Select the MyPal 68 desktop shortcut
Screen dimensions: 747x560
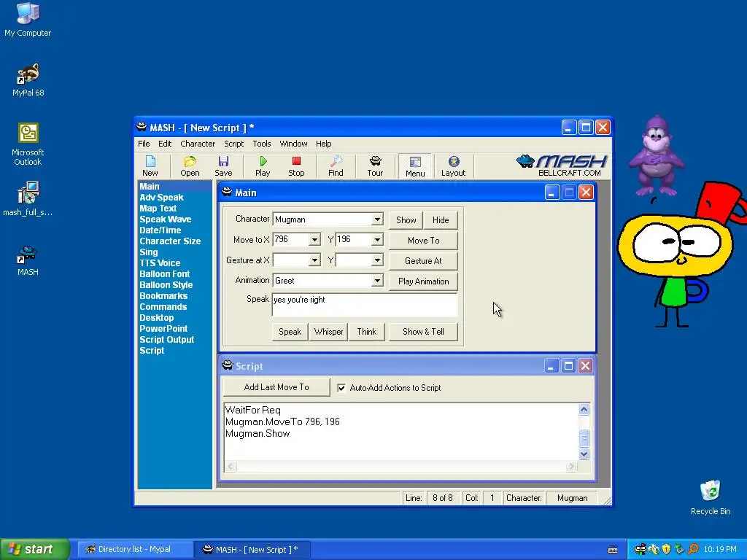(28, 79)
